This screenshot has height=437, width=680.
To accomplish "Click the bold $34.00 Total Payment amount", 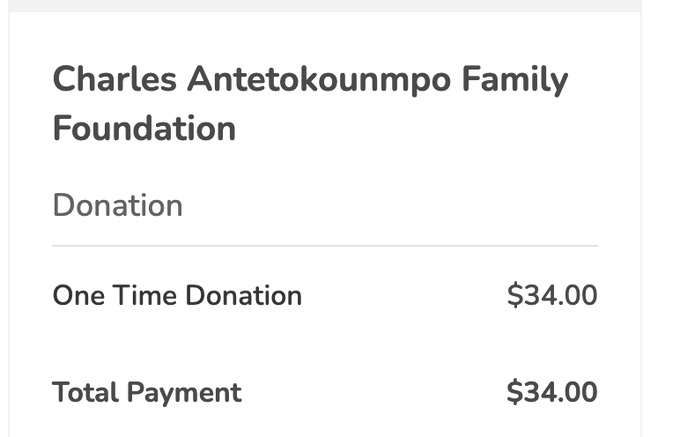I will [552, 392].
